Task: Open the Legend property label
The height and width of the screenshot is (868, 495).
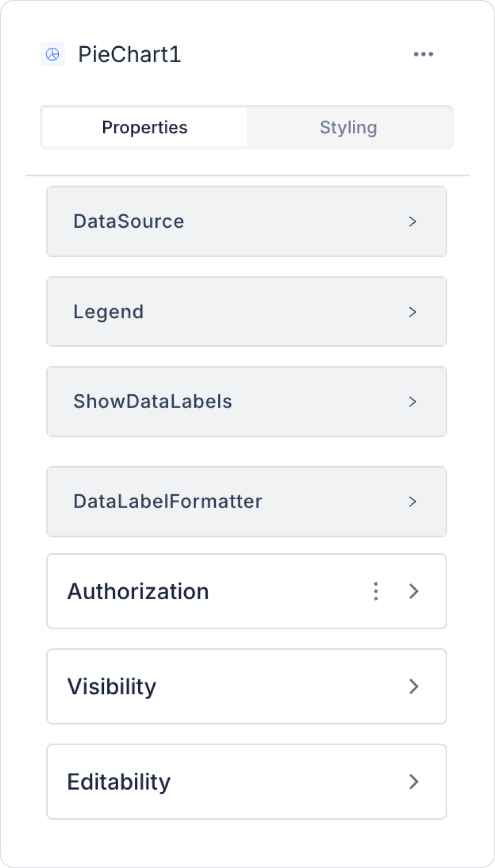Action: [109, 312]
